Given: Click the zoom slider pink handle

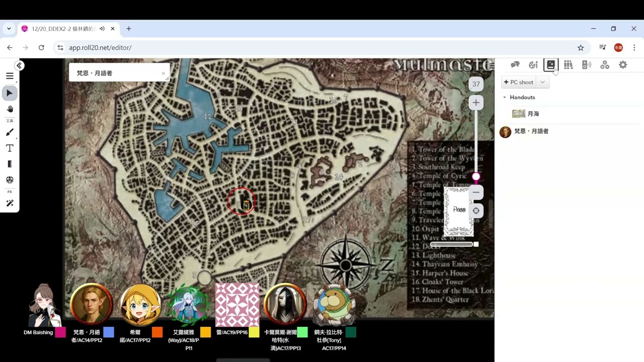Looking at the screenshot, I should point(476,176).
